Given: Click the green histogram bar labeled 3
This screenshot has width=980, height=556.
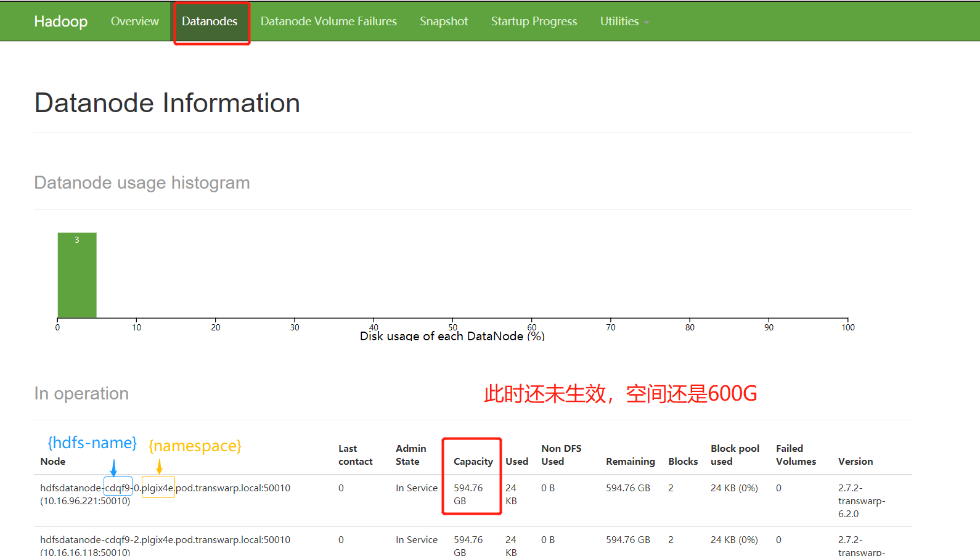Looking at the screenshot, I should [77, 275].
